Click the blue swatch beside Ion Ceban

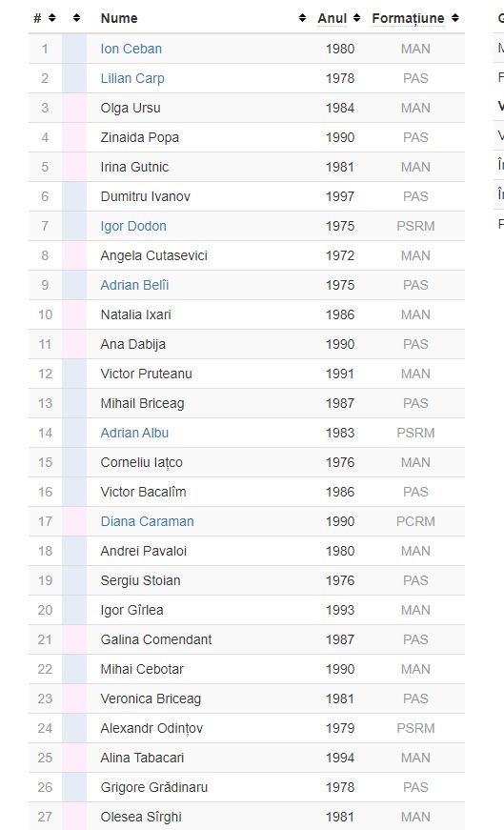point(74,49)
